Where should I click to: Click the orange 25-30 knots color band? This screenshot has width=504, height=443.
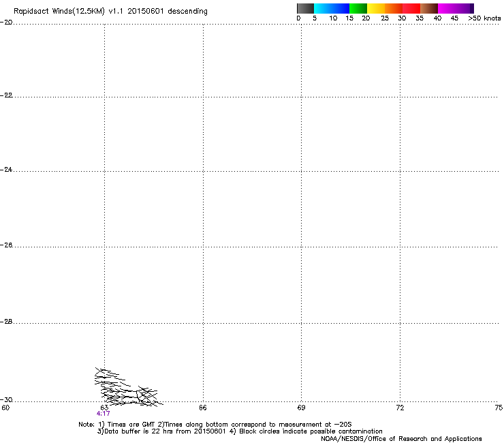tap(394, 8)
